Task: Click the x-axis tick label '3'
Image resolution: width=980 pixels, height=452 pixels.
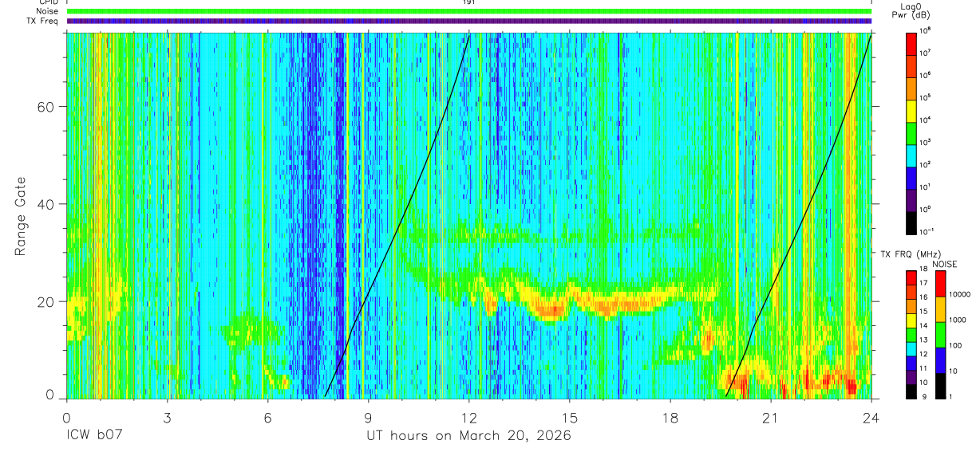Action: (167, 419)
